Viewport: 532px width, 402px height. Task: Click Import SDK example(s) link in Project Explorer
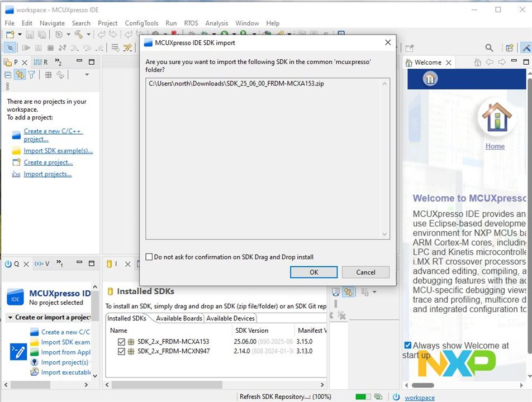point(58,151)
